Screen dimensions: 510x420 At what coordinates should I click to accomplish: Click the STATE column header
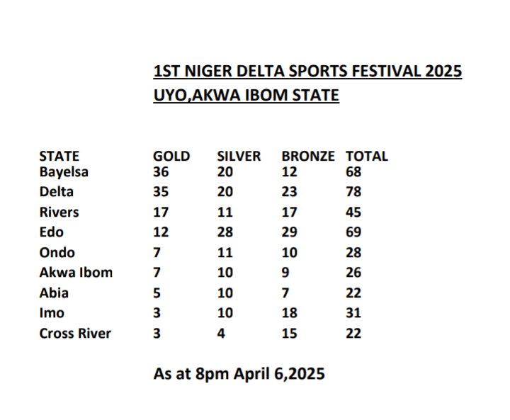(x=59, y=157)
